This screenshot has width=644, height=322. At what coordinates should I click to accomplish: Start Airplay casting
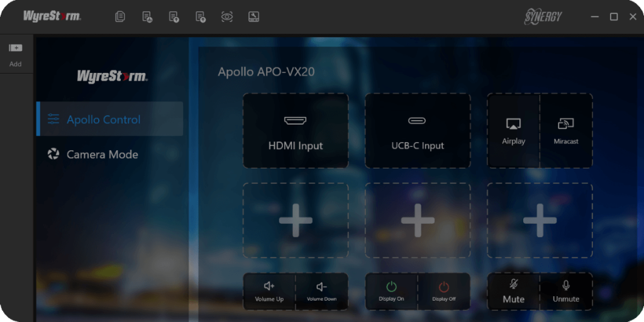513,131
